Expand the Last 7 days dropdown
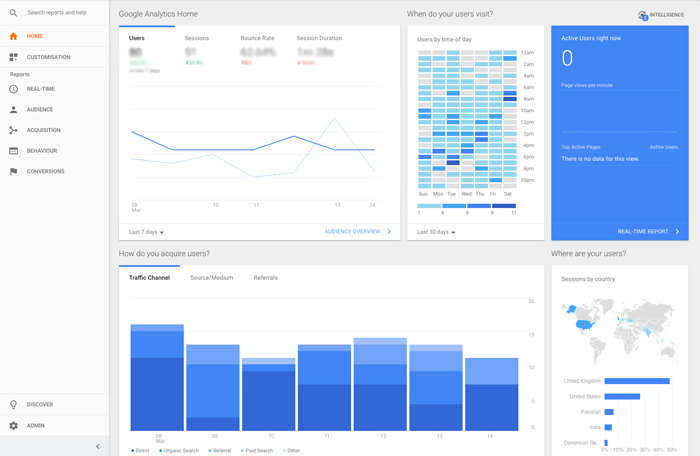 click(146, 232)
